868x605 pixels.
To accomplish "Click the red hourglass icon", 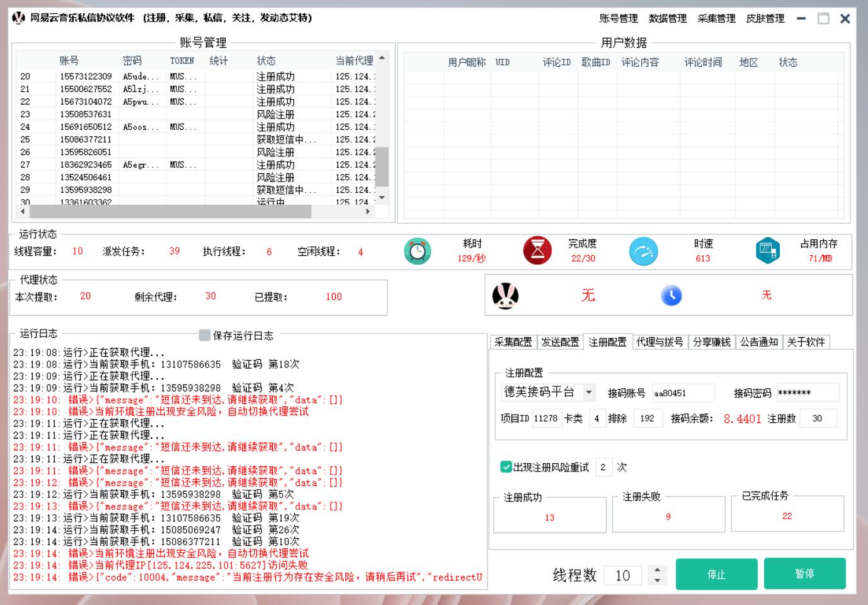I will [x=537, y=251].
